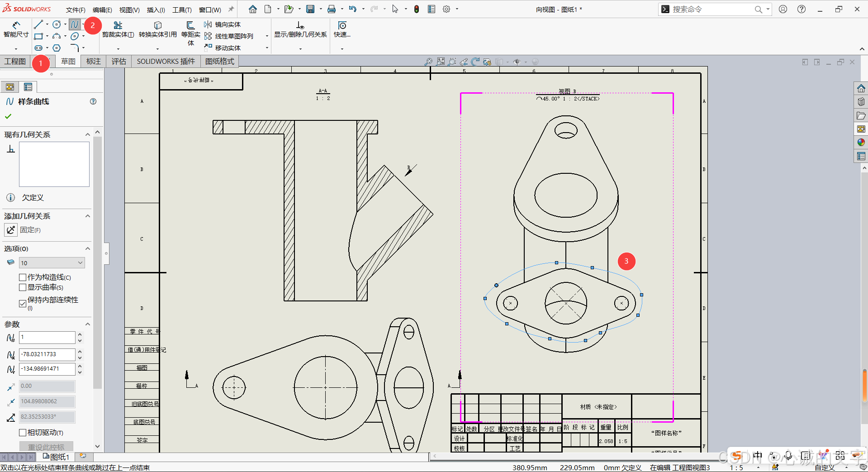Screen dimensions: 868x472
Task: Open the 文件(F) menu
Action: [x=76, y=10]
